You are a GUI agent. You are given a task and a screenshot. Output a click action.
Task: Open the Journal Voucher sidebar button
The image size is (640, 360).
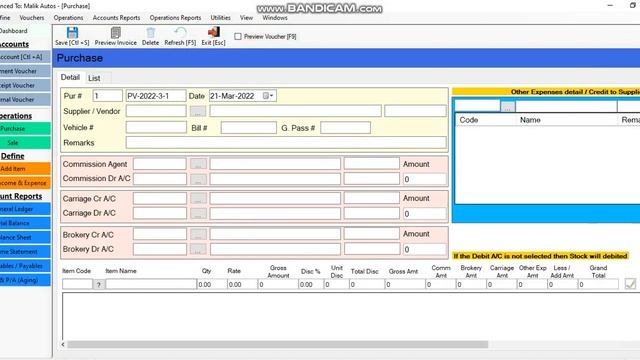(x=25, y=99)
